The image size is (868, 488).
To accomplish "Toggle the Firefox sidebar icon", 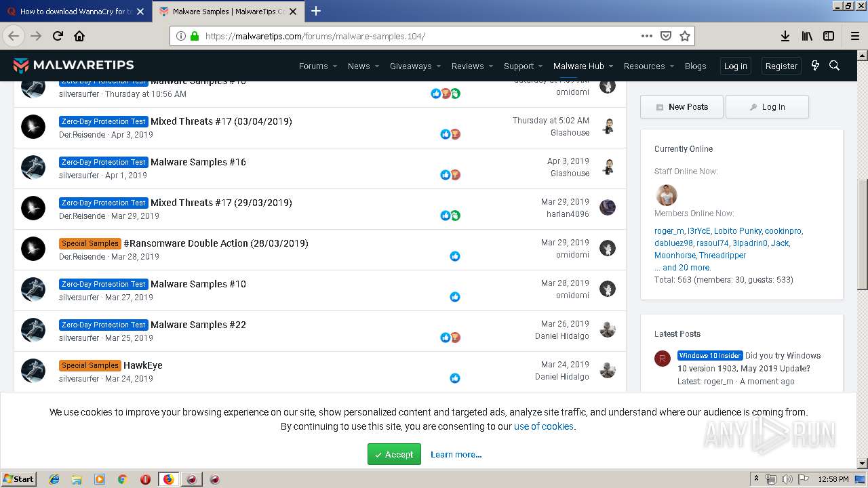I will pos(829,36).
